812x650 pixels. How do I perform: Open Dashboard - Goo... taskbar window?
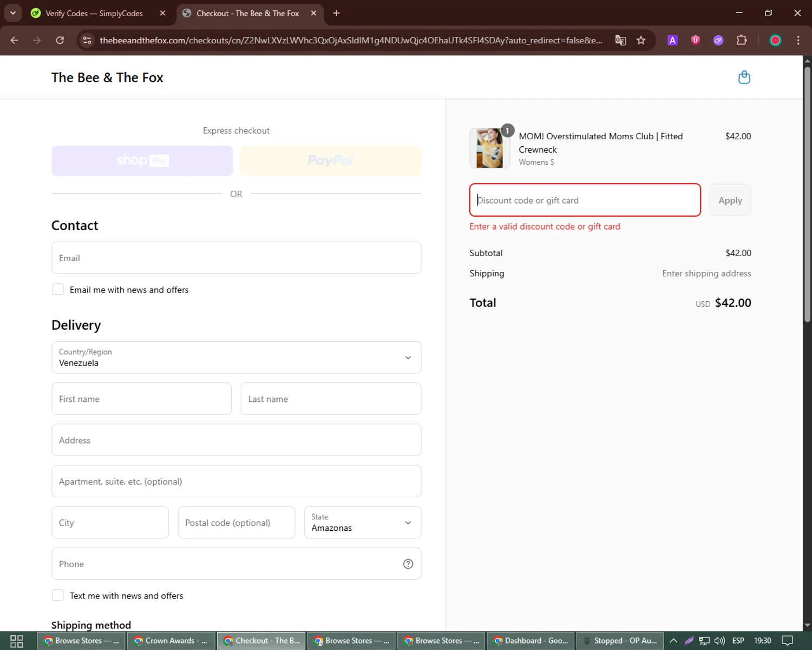pos(531,641)
